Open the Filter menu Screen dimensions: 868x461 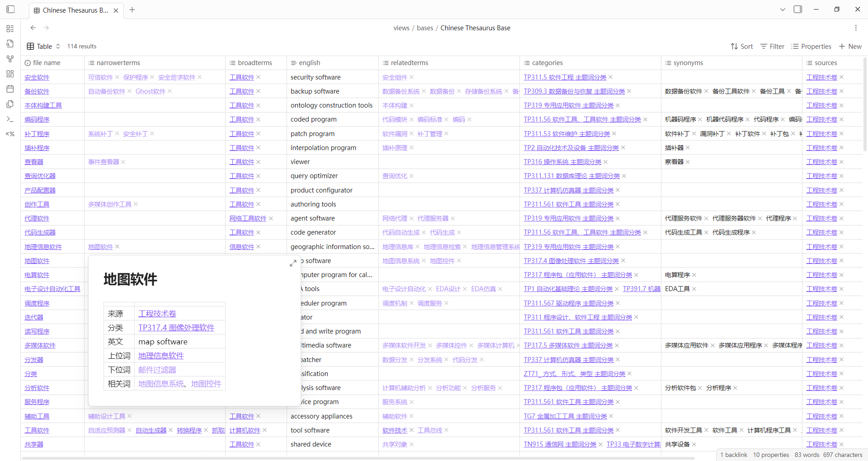pyautogui.click(x=772, y=47)
